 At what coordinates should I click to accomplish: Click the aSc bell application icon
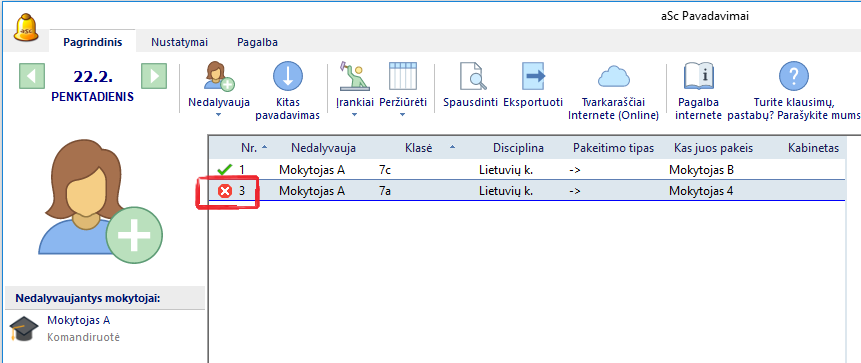26,27
